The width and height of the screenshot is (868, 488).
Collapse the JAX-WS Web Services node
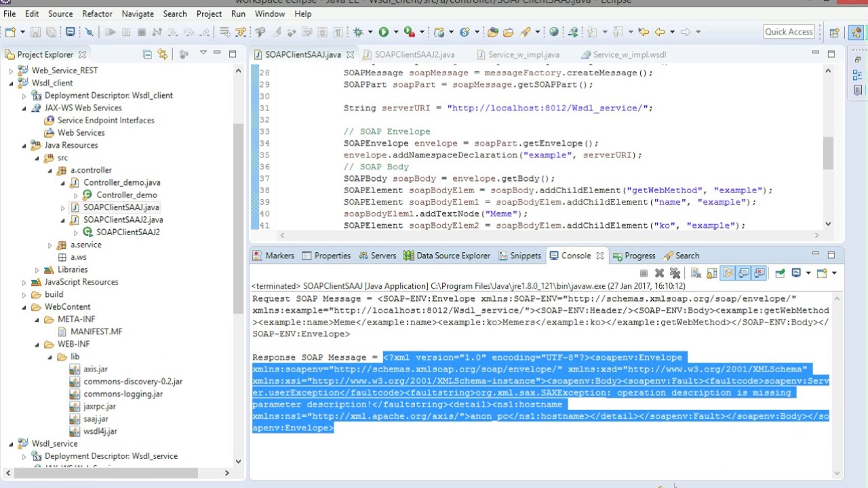click(x=24, y=108)
